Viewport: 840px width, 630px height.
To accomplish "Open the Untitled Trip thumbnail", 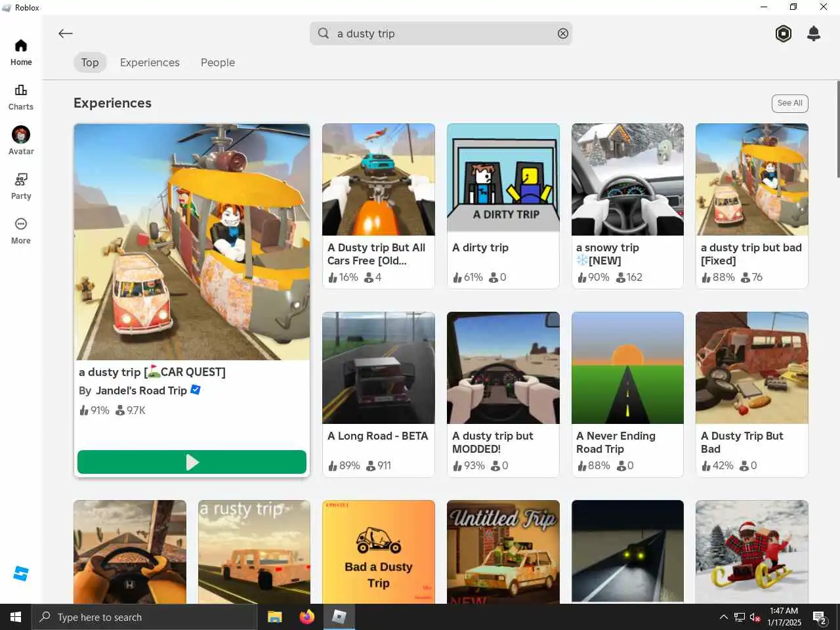I will click(503, 552).
